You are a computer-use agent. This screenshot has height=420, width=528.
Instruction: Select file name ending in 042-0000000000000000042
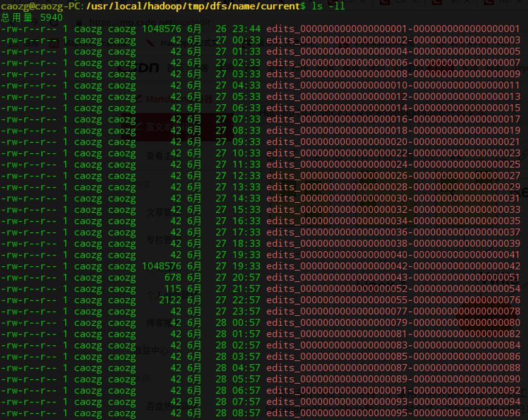click(x=393, y=266)
